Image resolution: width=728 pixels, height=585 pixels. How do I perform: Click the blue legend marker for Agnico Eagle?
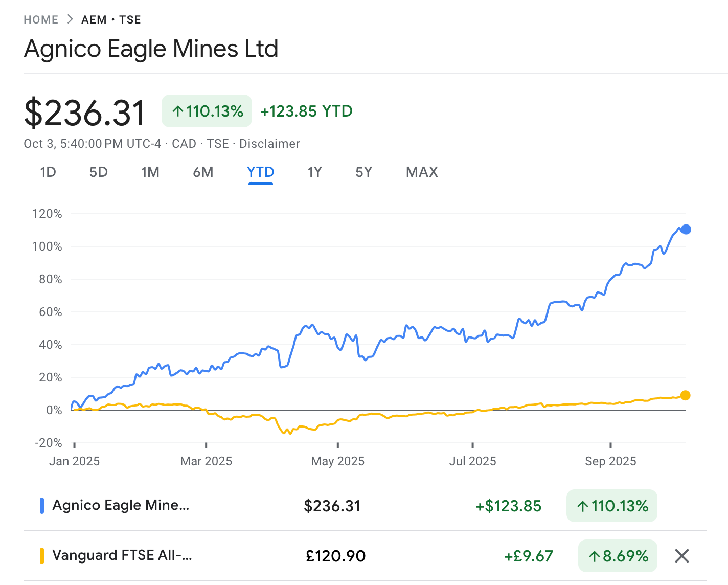pyautogui.click(x=42, y=506)
